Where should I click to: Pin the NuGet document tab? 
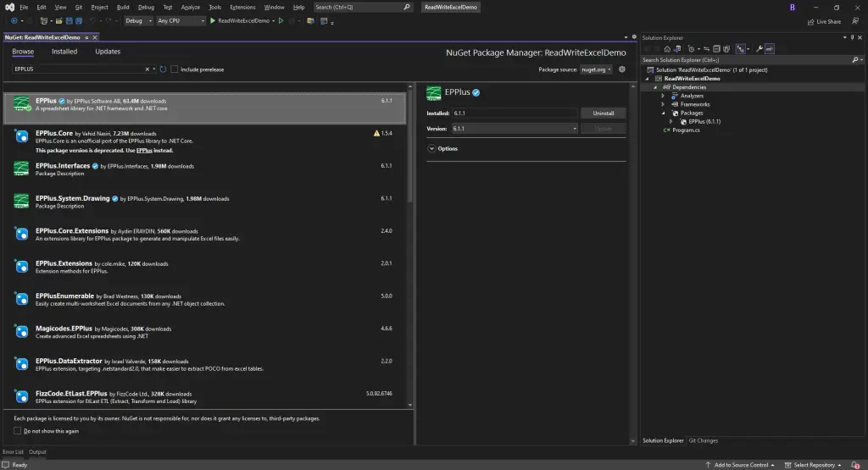point(86,37)
